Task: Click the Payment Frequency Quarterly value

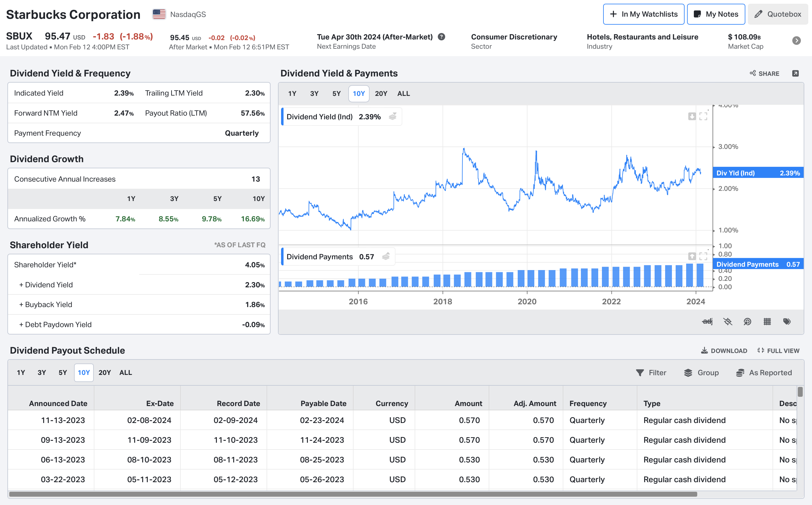Action: (242, 133)
